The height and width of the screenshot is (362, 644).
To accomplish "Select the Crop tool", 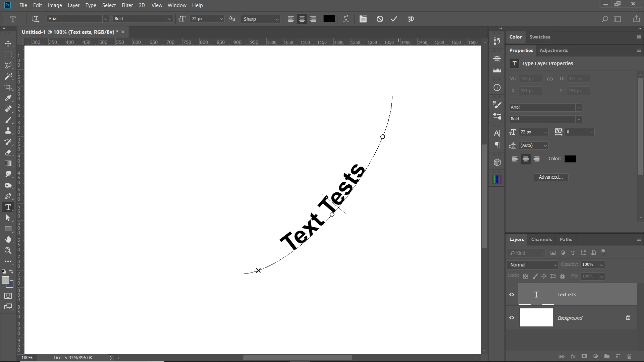I will [x=8, y=87].
